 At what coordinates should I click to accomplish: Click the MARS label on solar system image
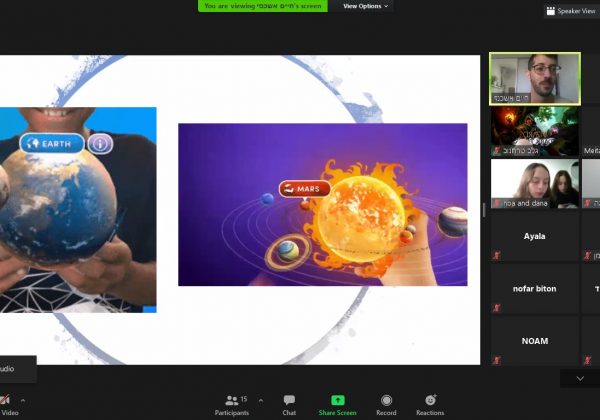pos(305,189)
